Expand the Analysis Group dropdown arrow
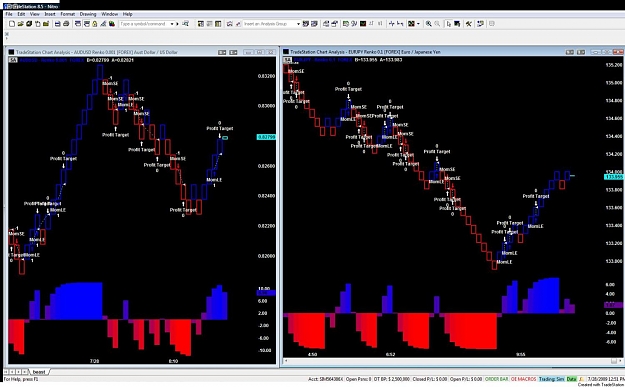This screenshot has height=387, width=625. tap(298, 24)
